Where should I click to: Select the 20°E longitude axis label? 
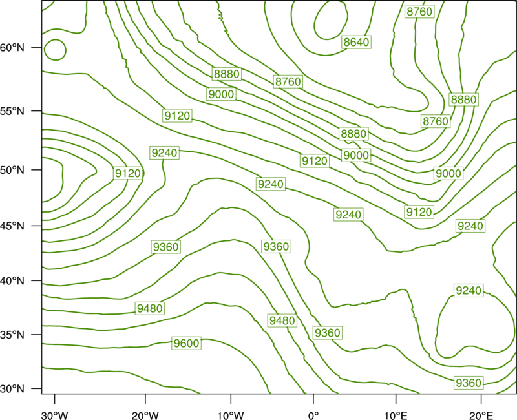tap(481, 415)
